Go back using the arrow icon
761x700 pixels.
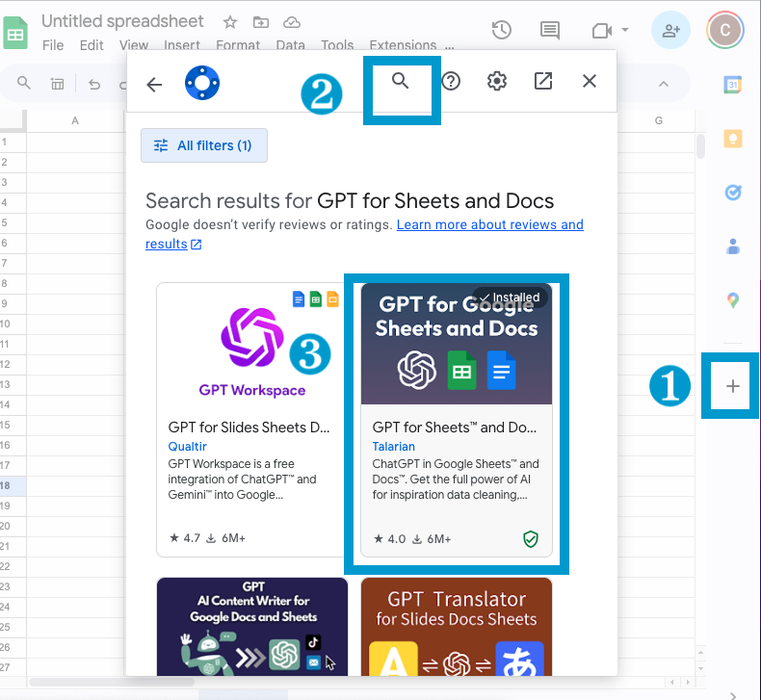[x=154, y=85]
